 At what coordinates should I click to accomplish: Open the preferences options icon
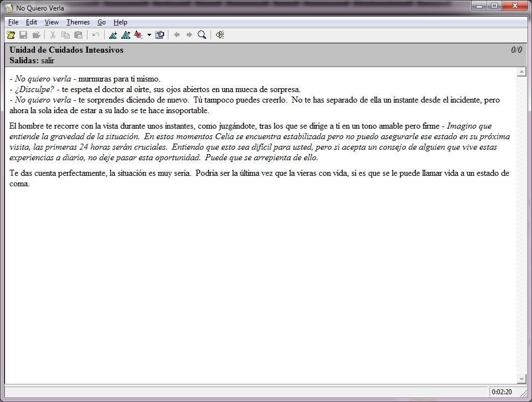point(160,35)
